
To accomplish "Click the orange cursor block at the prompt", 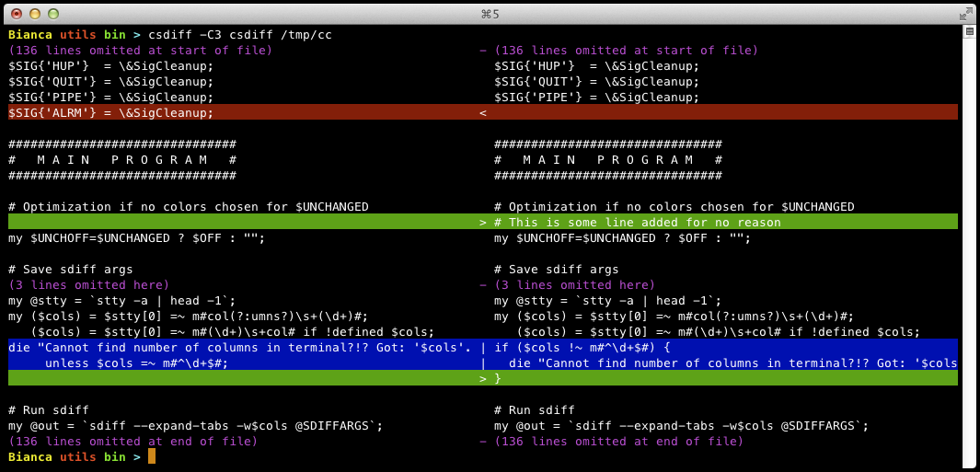I will (152, 457).
